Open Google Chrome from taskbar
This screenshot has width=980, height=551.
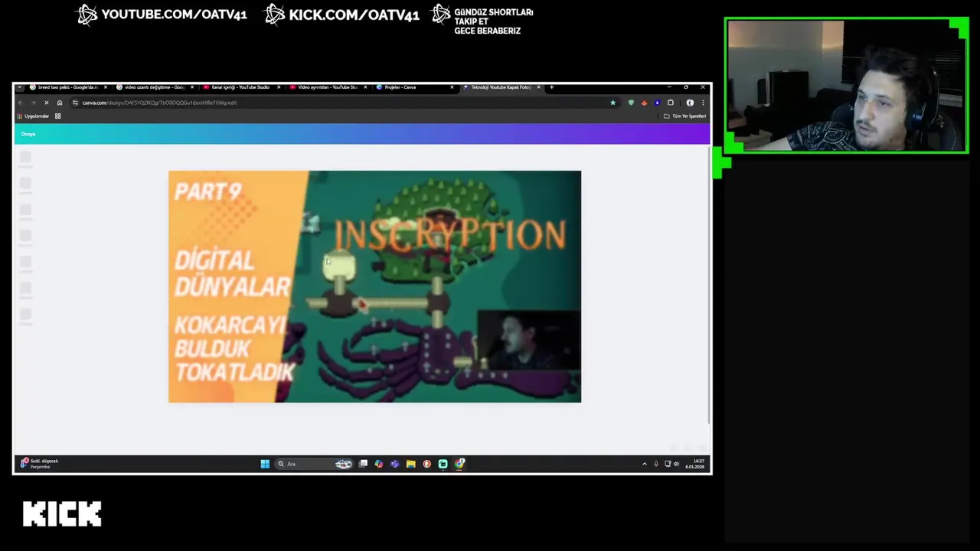pos(459,464)
